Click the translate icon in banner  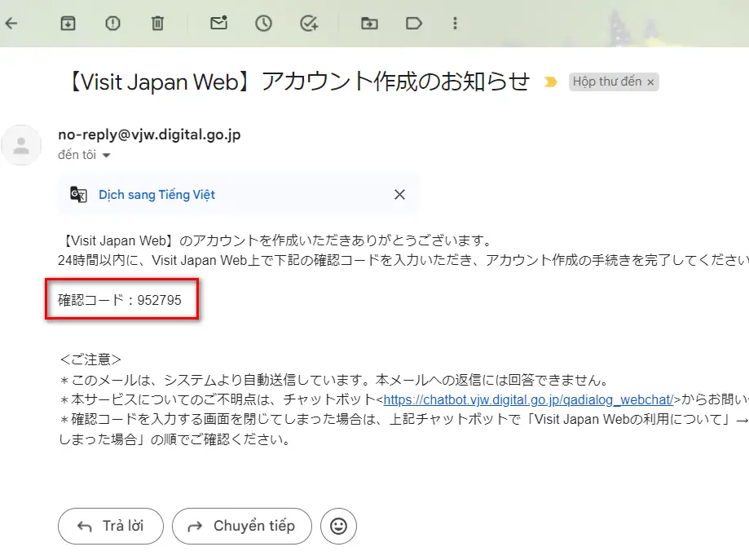(x=78, y=195)
